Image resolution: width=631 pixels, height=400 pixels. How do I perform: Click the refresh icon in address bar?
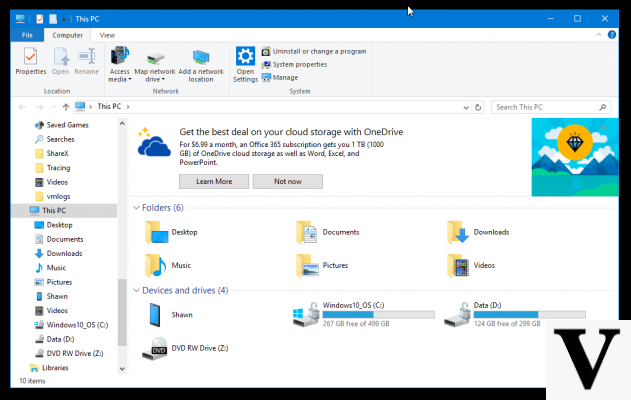478,107
